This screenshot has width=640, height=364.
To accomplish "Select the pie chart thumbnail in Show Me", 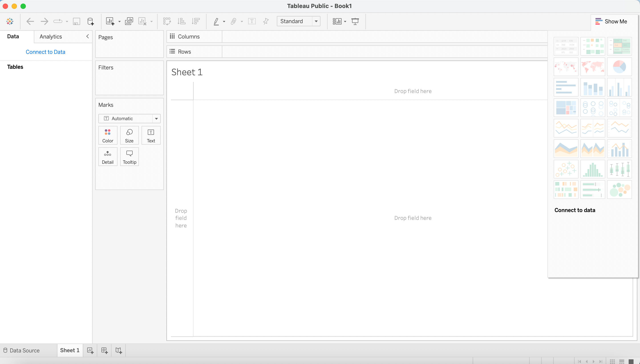I will point(619,67).
